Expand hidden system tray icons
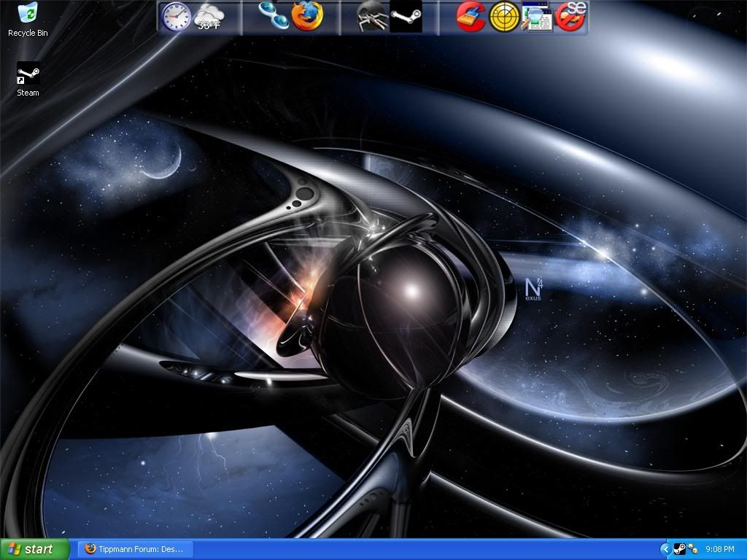The image size is (747, 560). pos(665,549)
